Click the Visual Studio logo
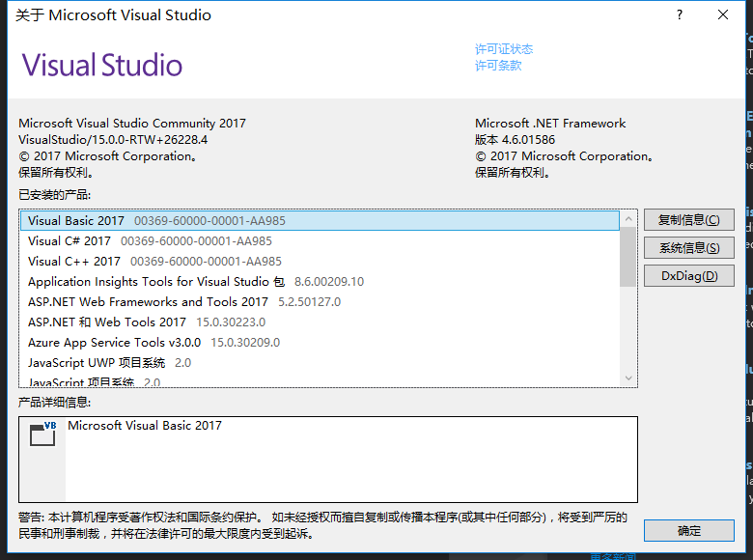Screen dimensions: 753x560 tap(101, 65)
